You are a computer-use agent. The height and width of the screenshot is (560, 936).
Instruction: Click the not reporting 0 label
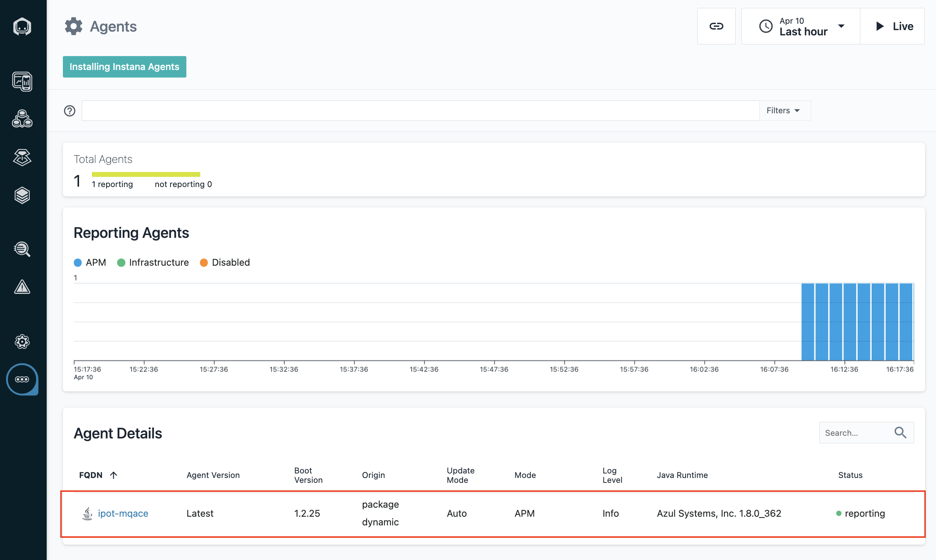[x=183, y=184]
